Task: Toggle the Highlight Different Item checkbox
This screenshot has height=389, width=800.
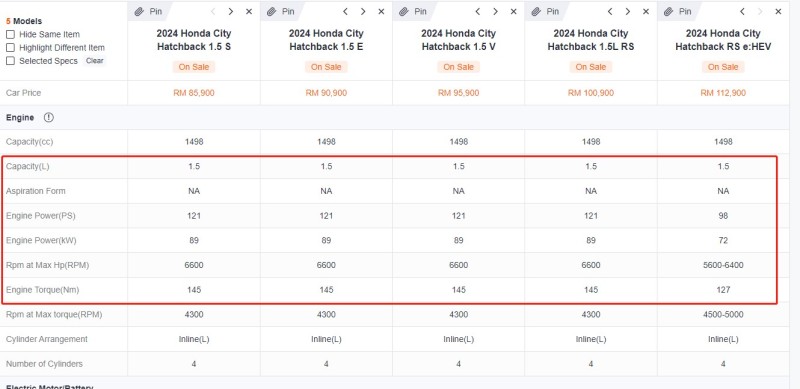Action: (10, 48)
